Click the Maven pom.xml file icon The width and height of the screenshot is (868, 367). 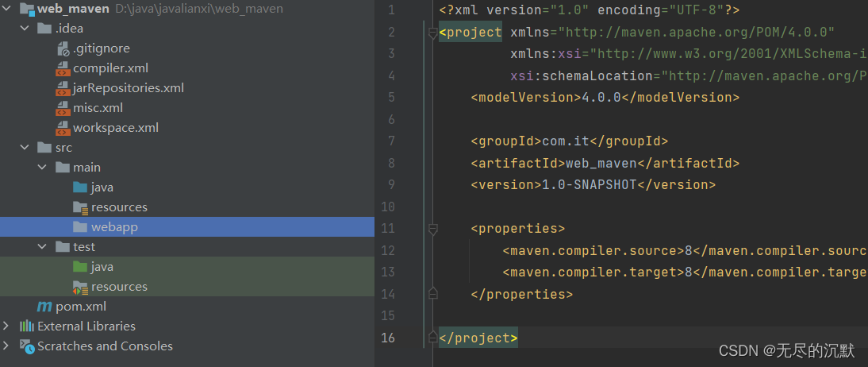click(44, 307)
